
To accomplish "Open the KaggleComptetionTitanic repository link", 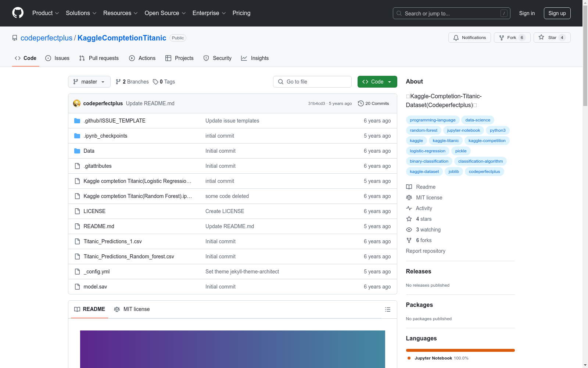I will tap(122, 38).
